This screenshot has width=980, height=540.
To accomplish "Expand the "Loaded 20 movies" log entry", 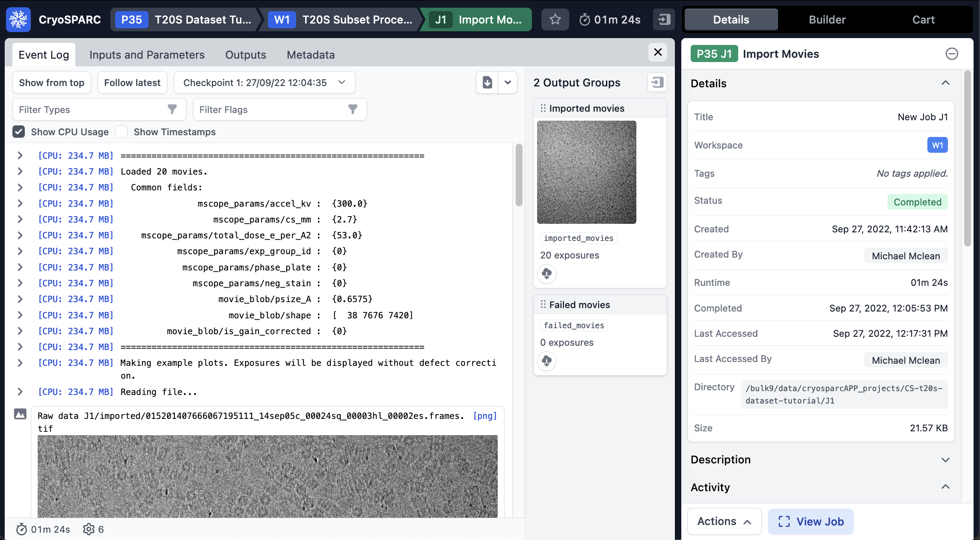I will [x=20, y=172].
